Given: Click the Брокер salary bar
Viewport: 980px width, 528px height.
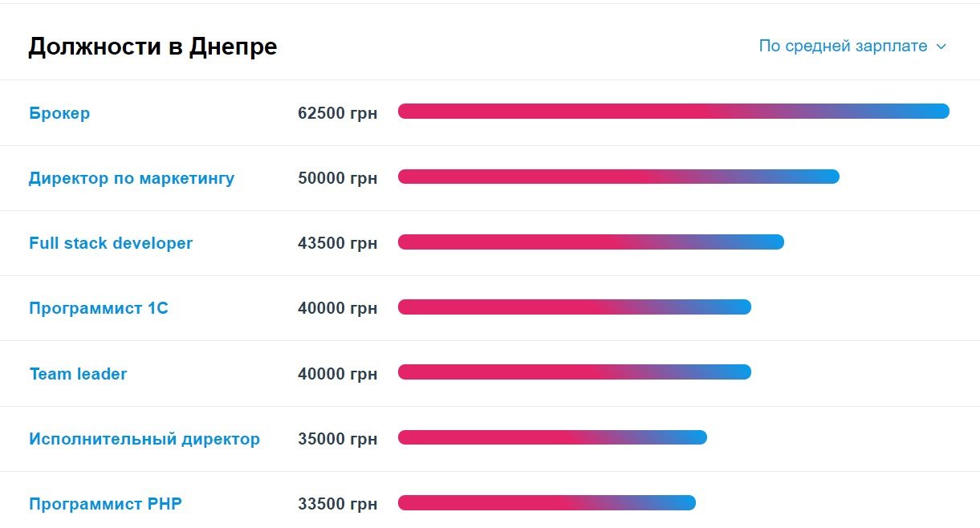Looking at the screenshot, I should [x=673, y=112].
